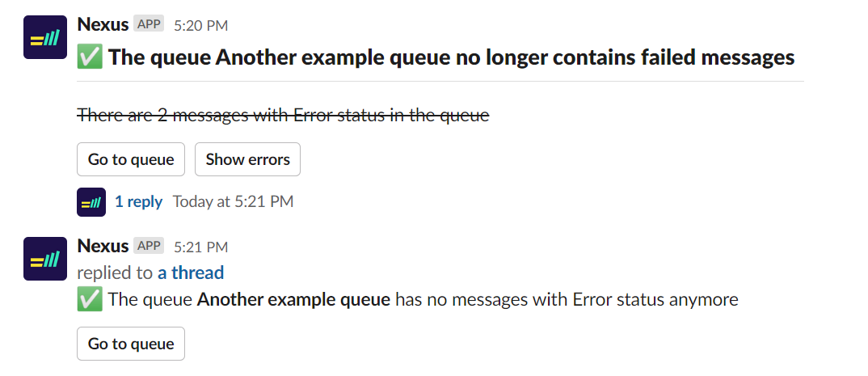The image size is (868, 376).
Task: Click the Nexus app avatar on the 5:20 PM message
Action: pos(45,37)
